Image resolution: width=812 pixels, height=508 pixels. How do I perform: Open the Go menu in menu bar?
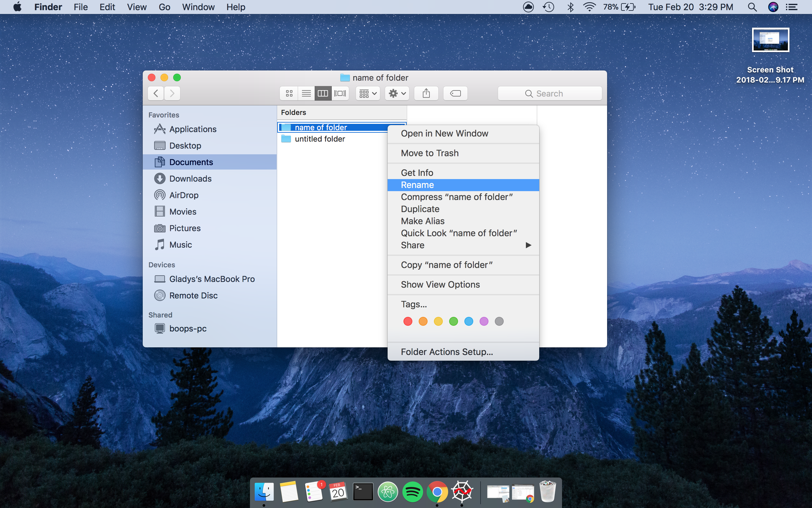[164, 7]
